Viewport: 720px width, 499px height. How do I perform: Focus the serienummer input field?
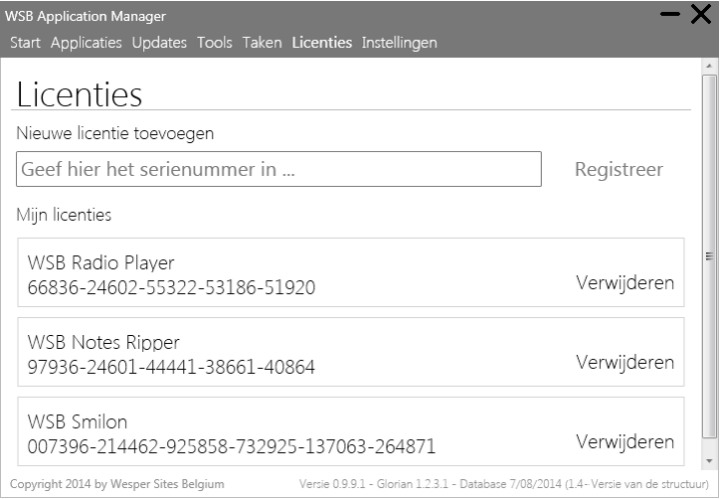(x=279, y=169)
